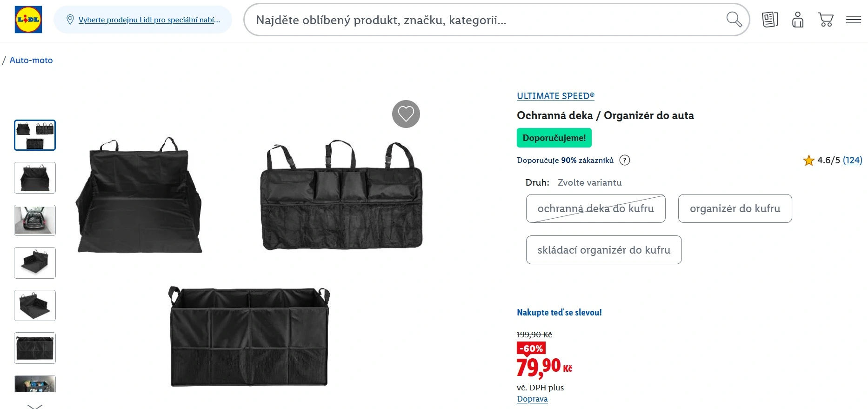Open the leaflet flyer icon
Image resolution: width=868 pixels, height=409 pixels.
(x=770, y=20)
